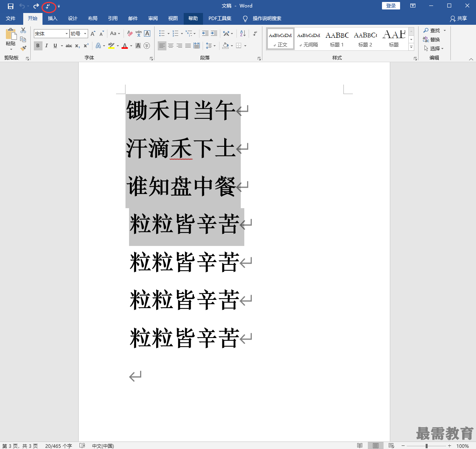Click the Find magnifier button
This screenshot has height=449, width=476.
click(x=432, y=31)
